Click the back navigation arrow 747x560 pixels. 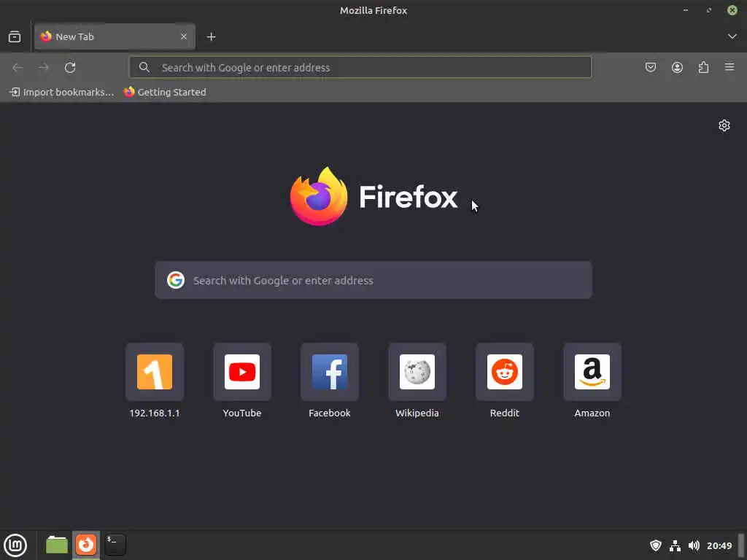point(18,68)
